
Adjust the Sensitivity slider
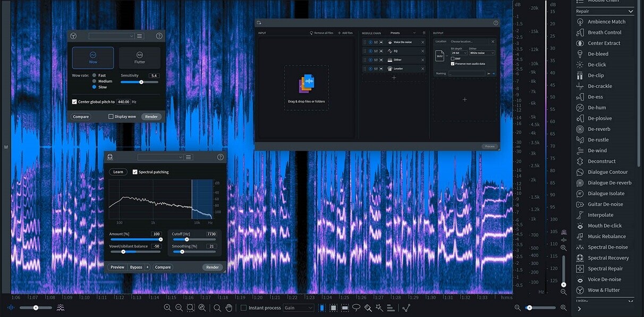(x=141, y=82)
